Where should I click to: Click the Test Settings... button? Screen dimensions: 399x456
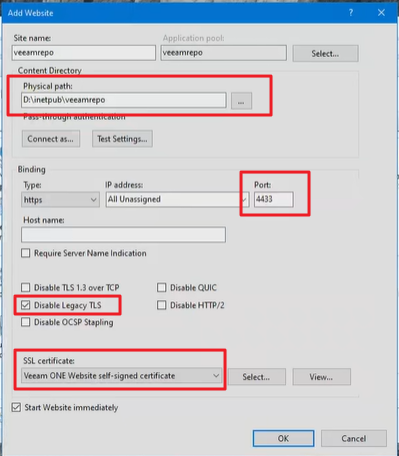coord(122,139)
